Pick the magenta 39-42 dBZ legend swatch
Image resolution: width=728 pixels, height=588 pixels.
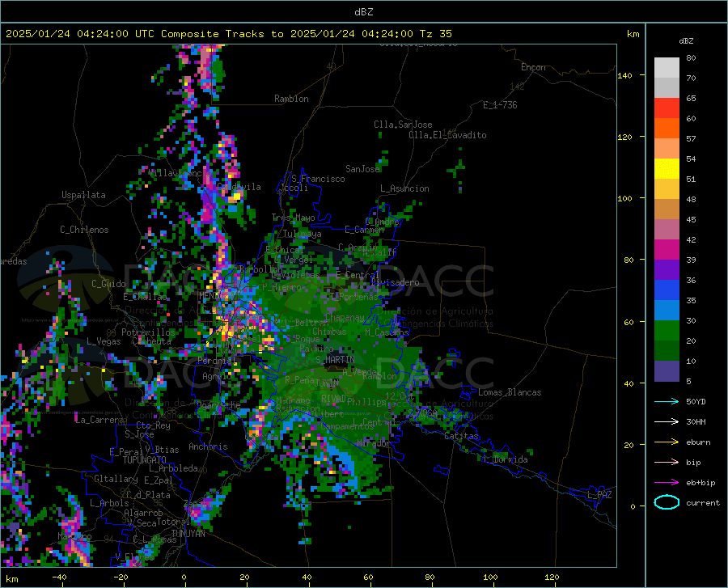point(667,250)
